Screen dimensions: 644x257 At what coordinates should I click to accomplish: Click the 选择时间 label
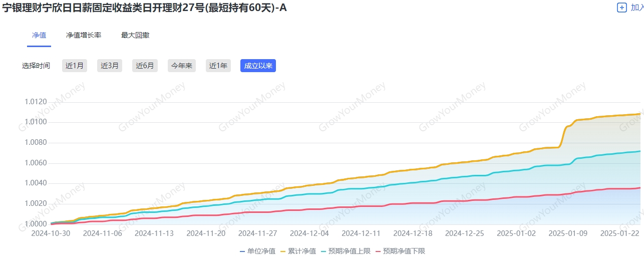coord(36,66)
